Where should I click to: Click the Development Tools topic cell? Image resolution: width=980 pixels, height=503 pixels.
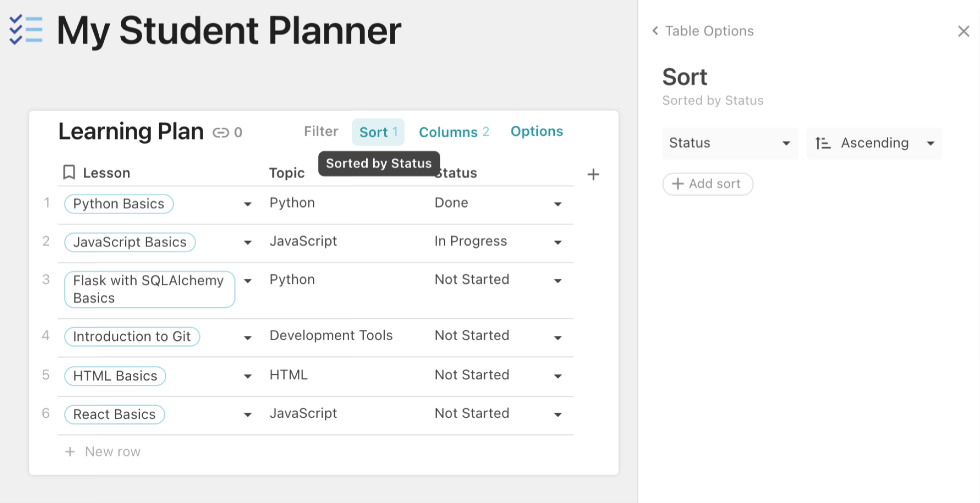click(x=331, y=336)
